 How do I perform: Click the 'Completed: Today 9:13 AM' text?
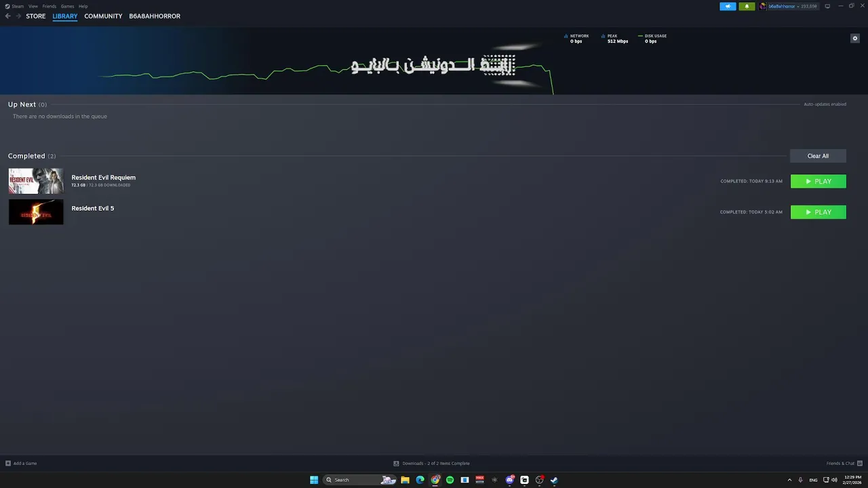click(x=751, y=181)
